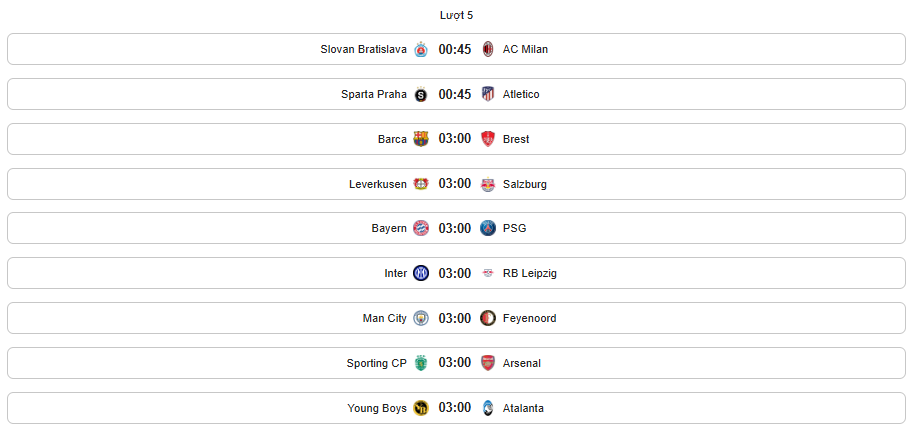Click the Brest club logo
This screenshot has height=432, width=913.
[488, 139]
